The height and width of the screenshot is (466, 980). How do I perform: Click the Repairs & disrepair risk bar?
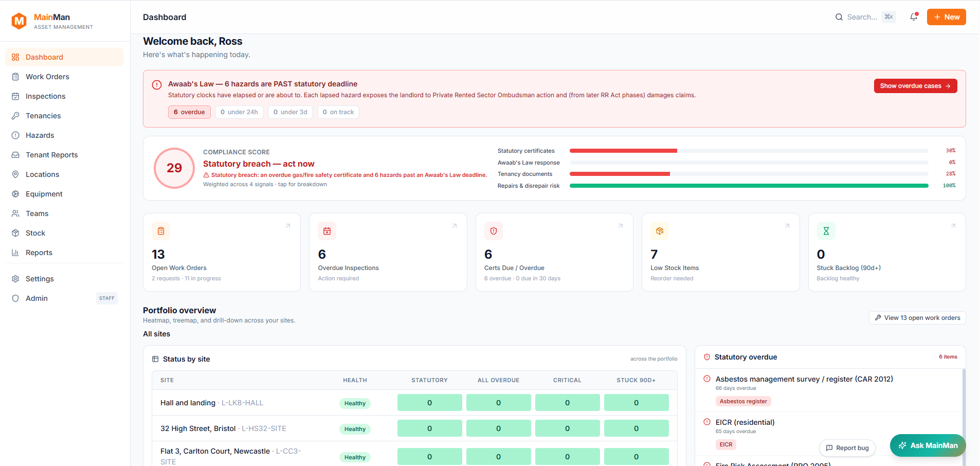[749, 186]
